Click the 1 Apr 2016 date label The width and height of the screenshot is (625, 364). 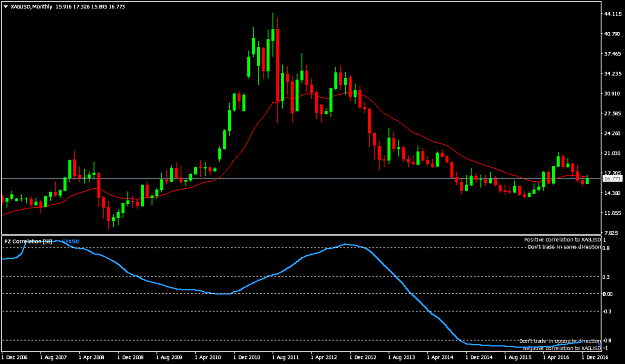coord(556,358)
